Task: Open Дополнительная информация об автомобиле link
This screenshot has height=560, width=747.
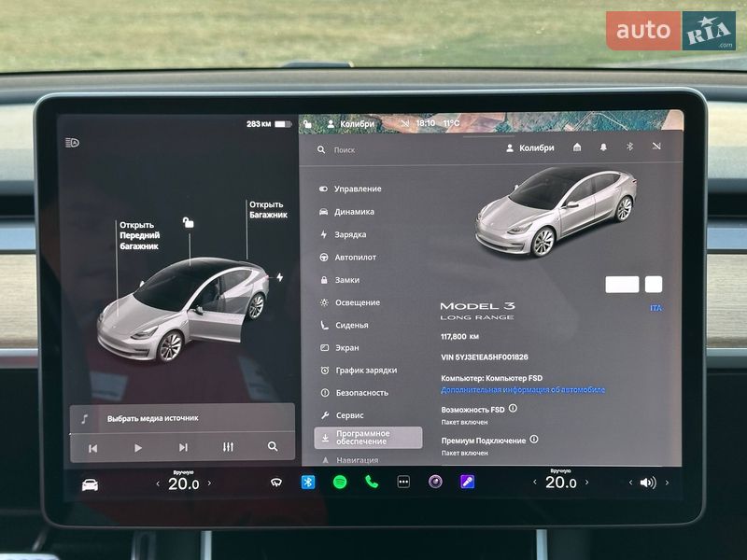Action: tap(523, 389)
